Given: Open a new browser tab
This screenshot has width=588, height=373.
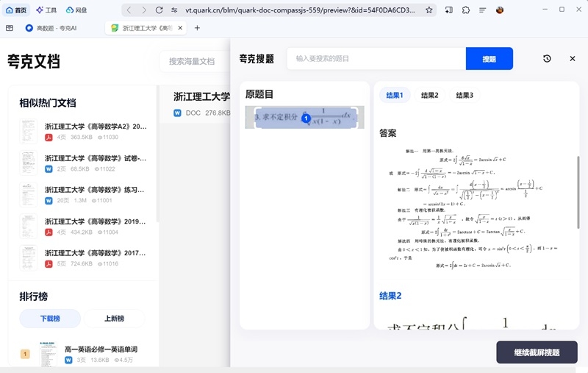Looking at the screenshot, I should (197, 28).
